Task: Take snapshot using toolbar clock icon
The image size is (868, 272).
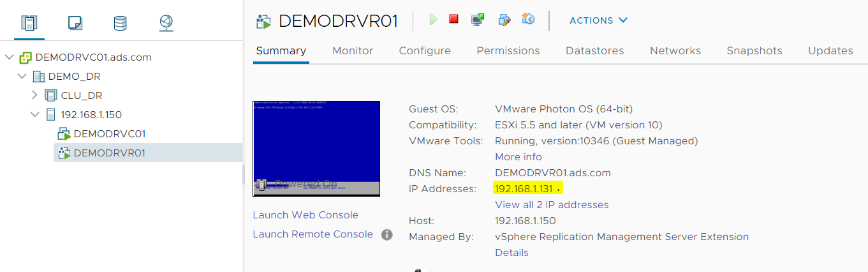Action: pyautogui.click(x=528, y=19)
